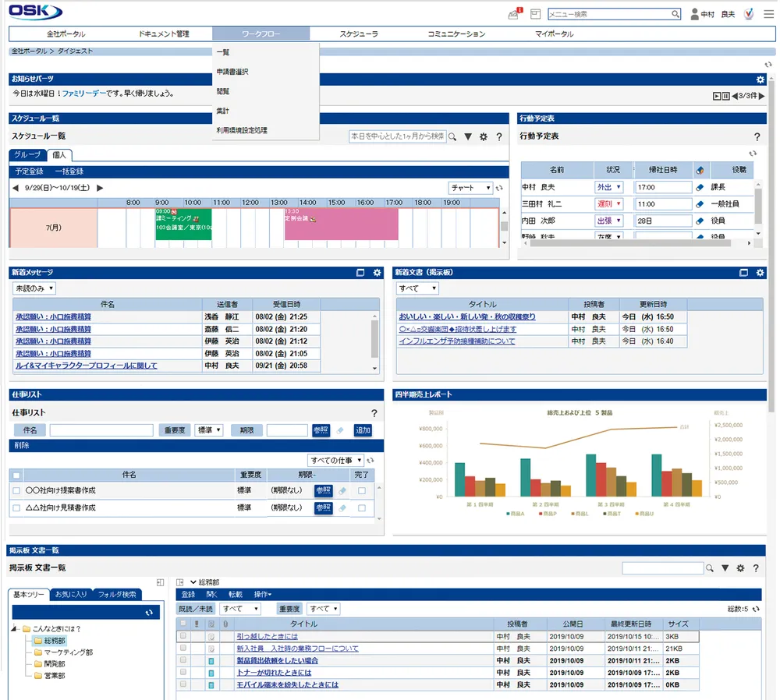Click the filter funnel icon in 掲示板 文書一覧
Viewport: 780px width, 700px height.
coord(725,567)
